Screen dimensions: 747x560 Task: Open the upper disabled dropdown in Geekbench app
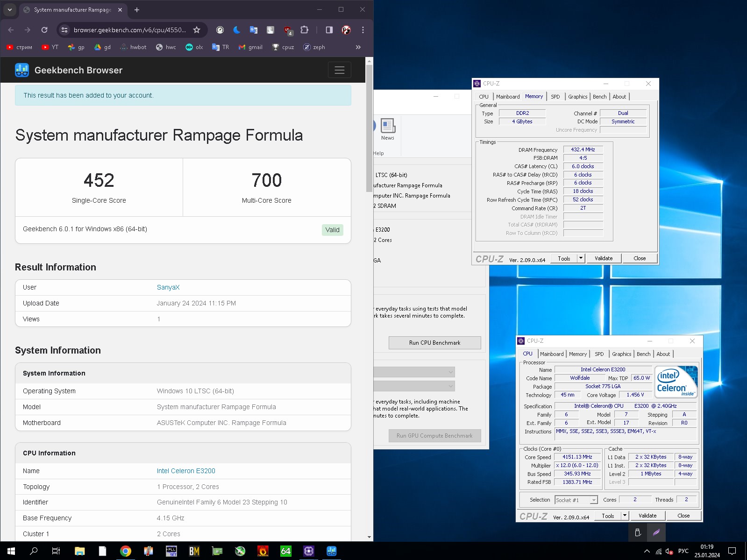pos(414,372)
